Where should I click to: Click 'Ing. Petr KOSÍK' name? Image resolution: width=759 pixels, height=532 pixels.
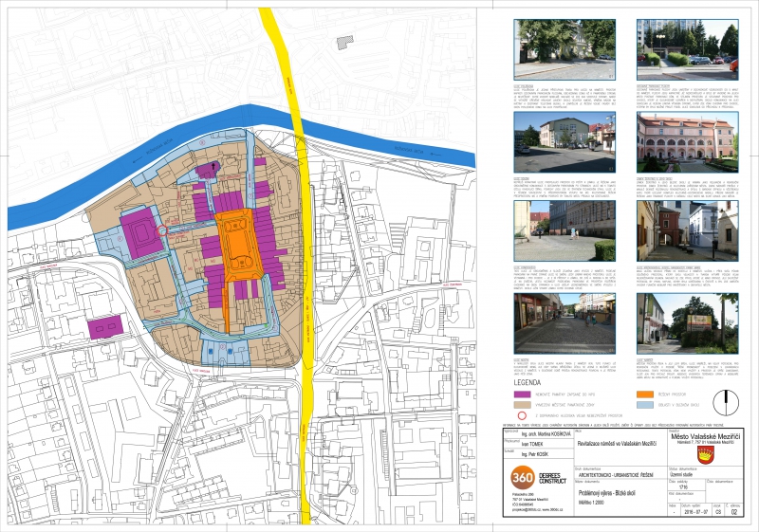[x=535, y=454]
